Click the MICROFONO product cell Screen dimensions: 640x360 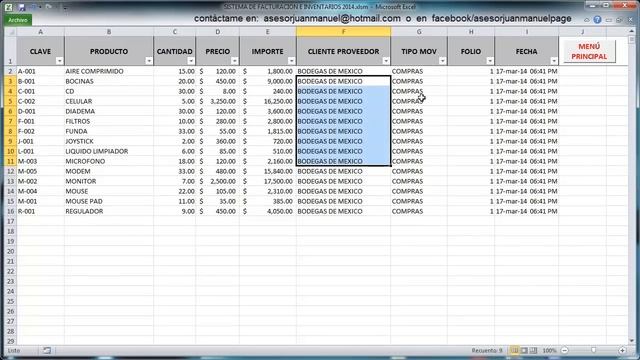click(109, 161)
